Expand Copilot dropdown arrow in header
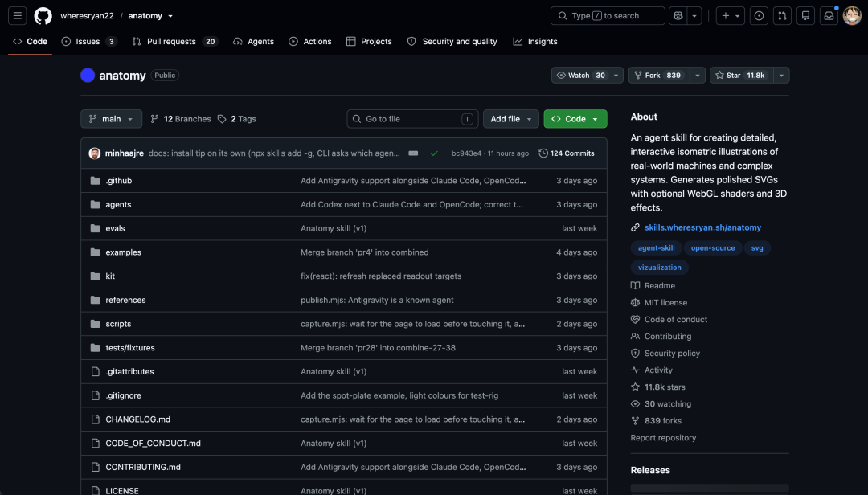This screenshot has width=868, height=495. tap(694, 15)
